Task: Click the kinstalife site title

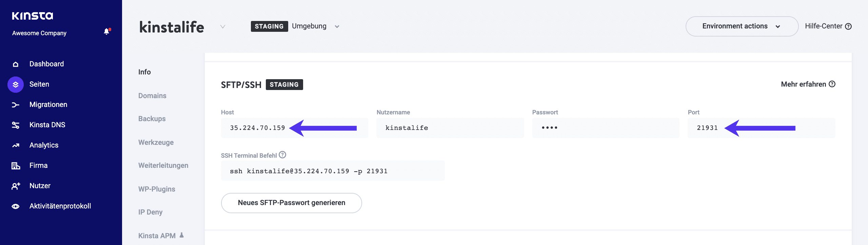Action: [172, 27]
